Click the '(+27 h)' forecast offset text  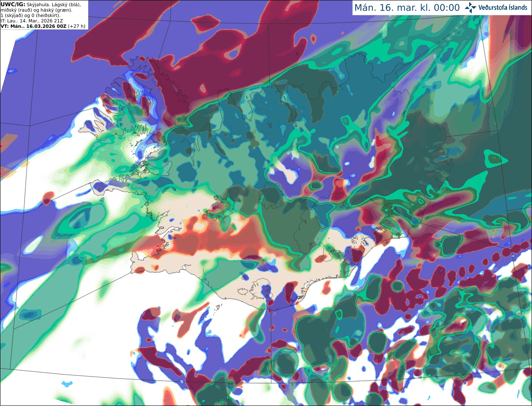(x=76, y=26)
